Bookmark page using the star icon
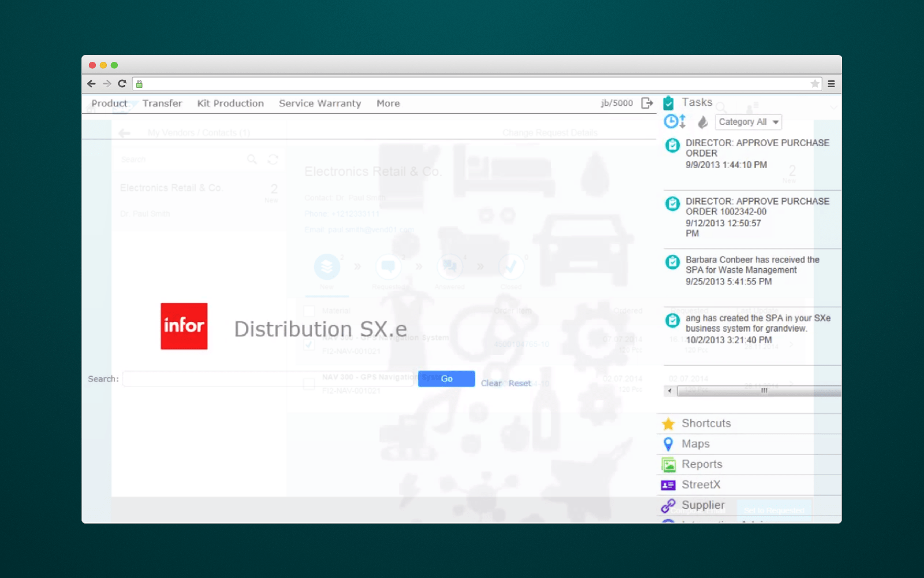924x578 pixels. coord(815,84)
